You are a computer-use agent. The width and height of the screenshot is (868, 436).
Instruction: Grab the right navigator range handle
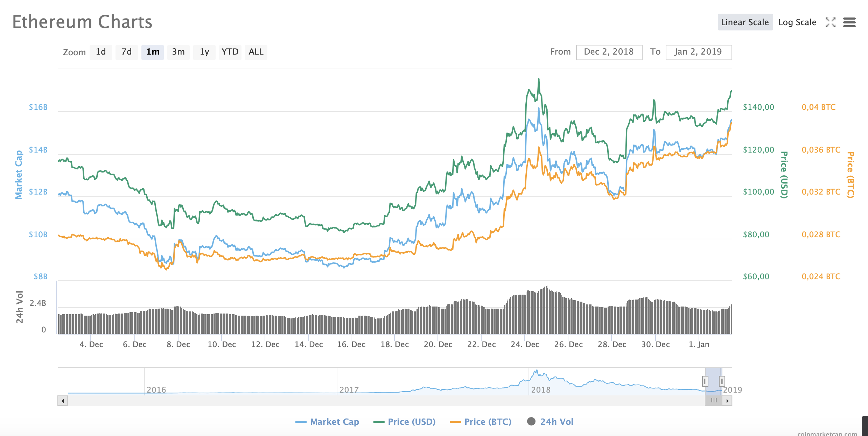(x=722, y=381)
